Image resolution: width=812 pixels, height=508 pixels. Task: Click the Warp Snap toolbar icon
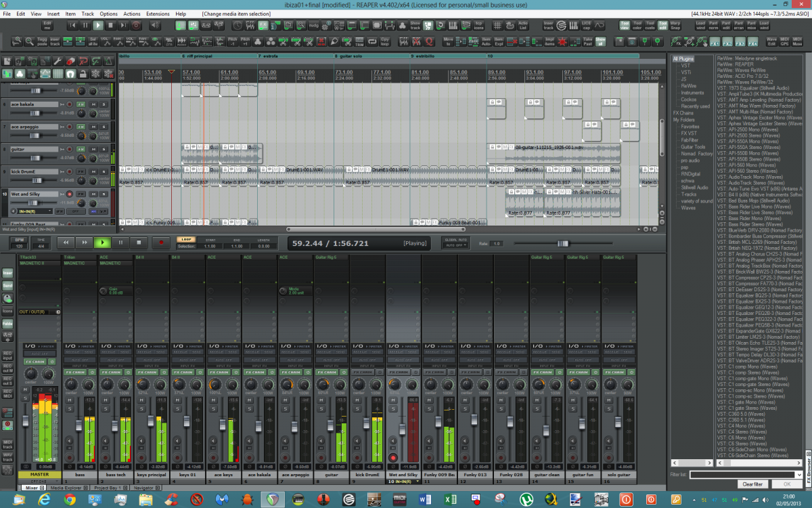point(675,26)
